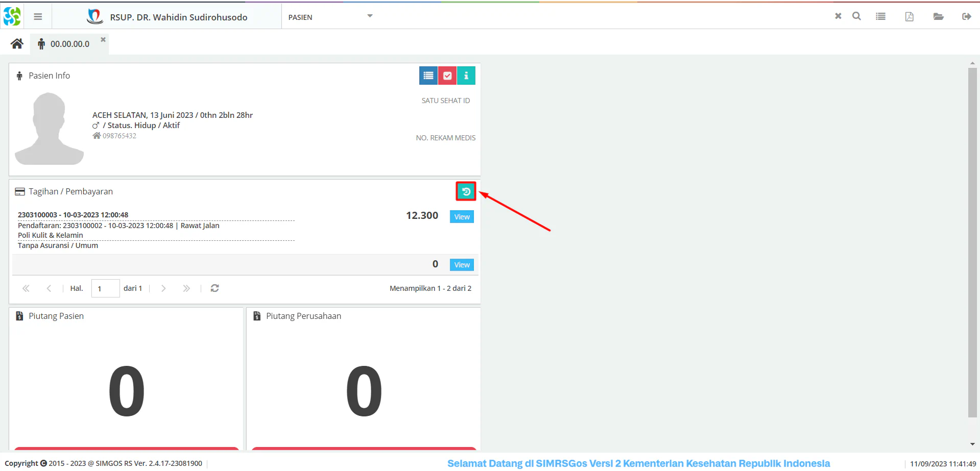Click the Pasien Info person icon
Screen dimensions: 980x471
[x=19, y=76]
